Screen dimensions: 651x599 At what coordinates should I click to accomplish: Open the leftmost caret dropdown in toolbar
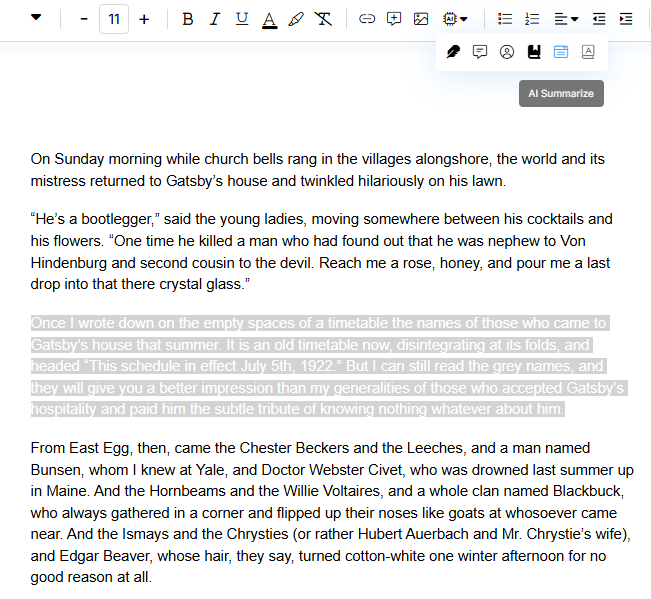tap(37, 18)
